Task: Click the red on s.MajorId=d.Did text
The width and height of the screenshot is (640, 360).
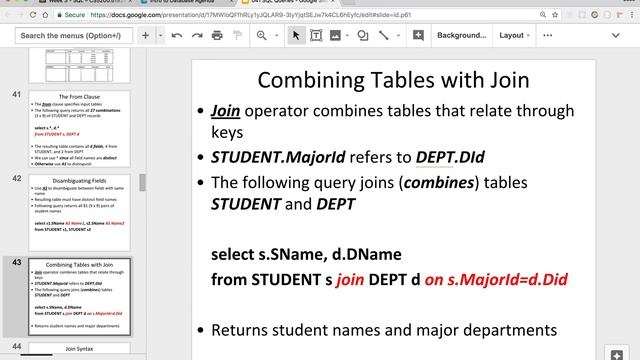Action: 496,280
